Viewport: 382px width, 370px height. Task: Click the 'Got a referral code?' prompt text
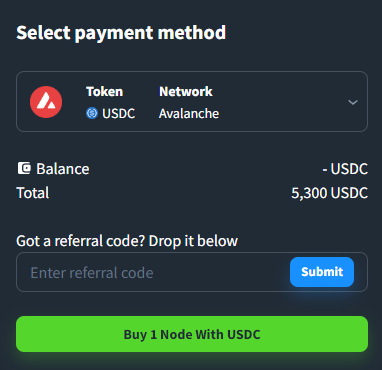tap(81, 241)
